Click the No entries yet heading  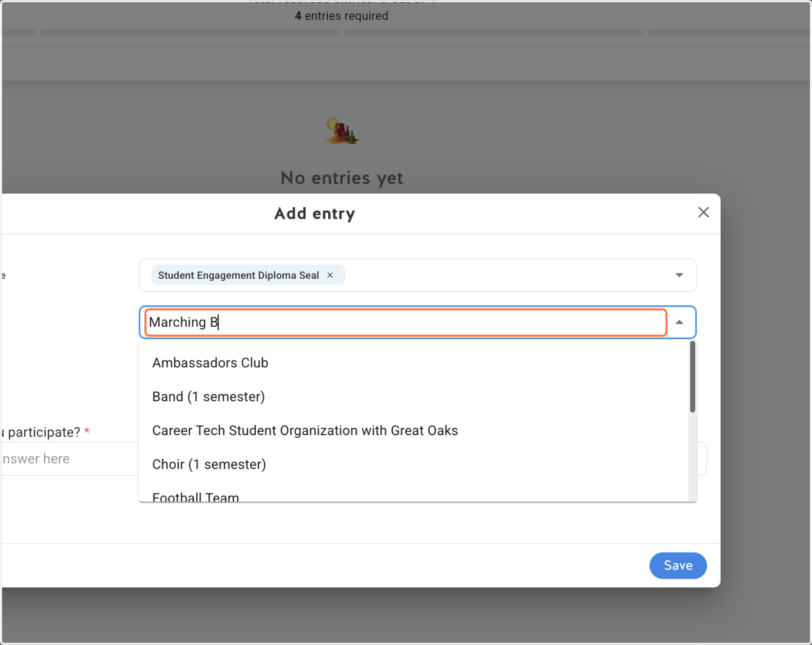[x=342, y=178]
